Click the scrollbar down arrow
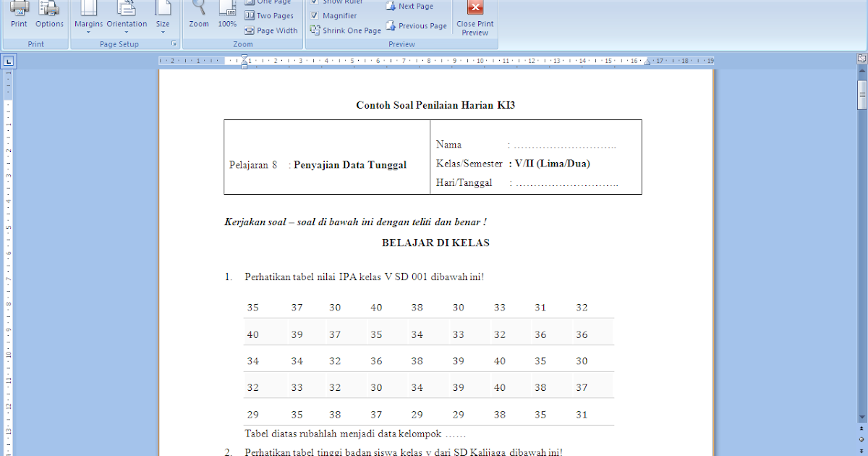 coord(861,417)
